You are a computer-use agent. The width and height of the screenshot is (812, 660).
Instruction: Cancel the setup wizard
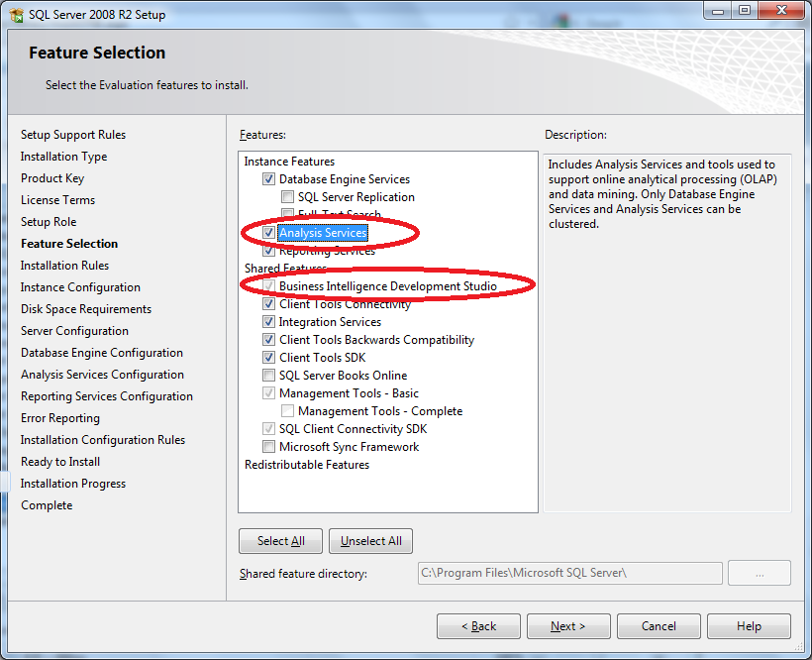[659, 626]
